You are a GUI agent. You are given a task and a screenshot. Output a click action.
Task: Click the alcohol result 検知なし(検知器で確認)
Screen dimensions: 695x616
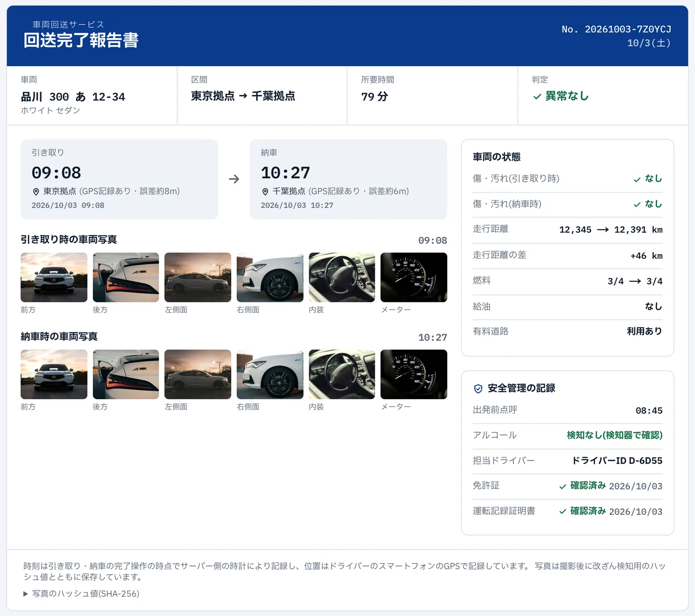point(615,435)
